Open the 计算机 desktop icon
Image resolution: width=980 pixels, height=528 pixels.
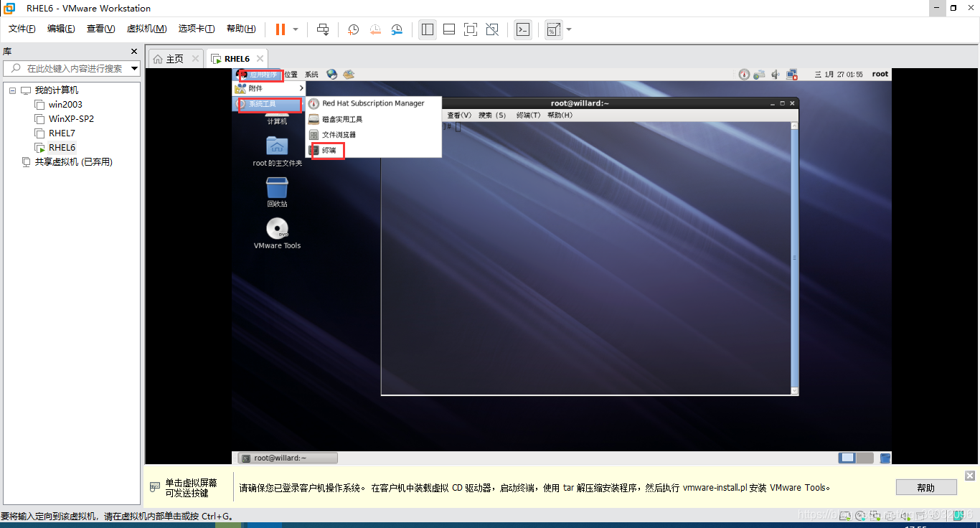277,119
